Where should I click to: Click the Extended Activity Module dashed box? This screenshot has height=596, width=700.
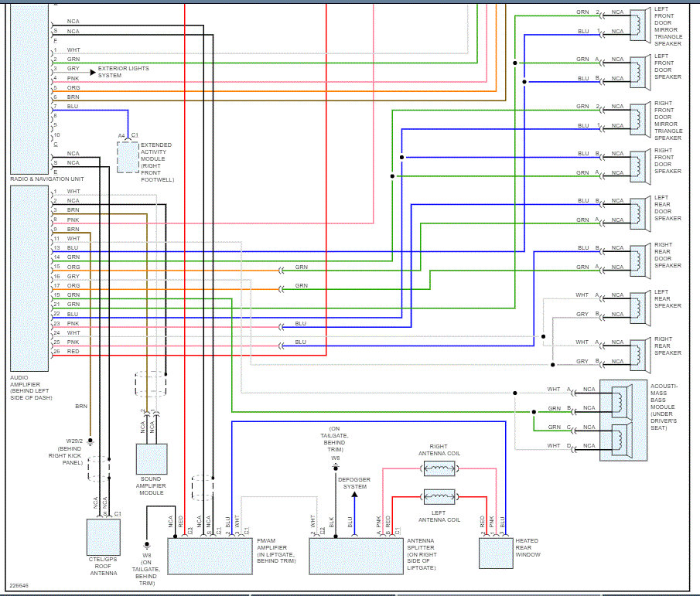click(128, 157)
